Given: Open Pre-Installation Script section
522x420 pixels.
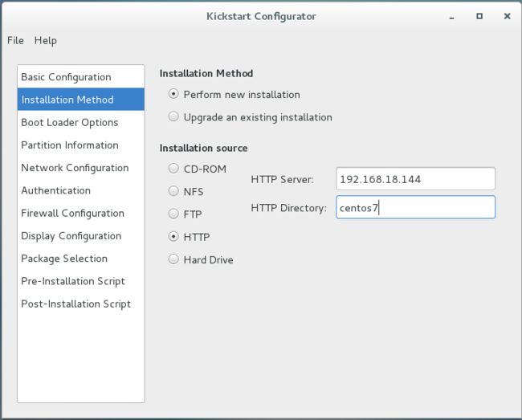Looking at the screenshot, I should (x=81, y=280).
